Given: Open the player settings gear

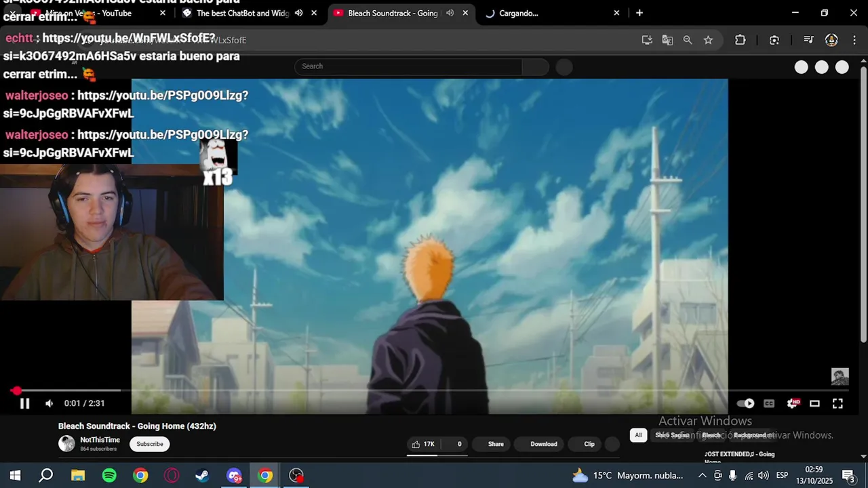Looking at the screenshot, I should pyautogui.click(x=792, y=403).
